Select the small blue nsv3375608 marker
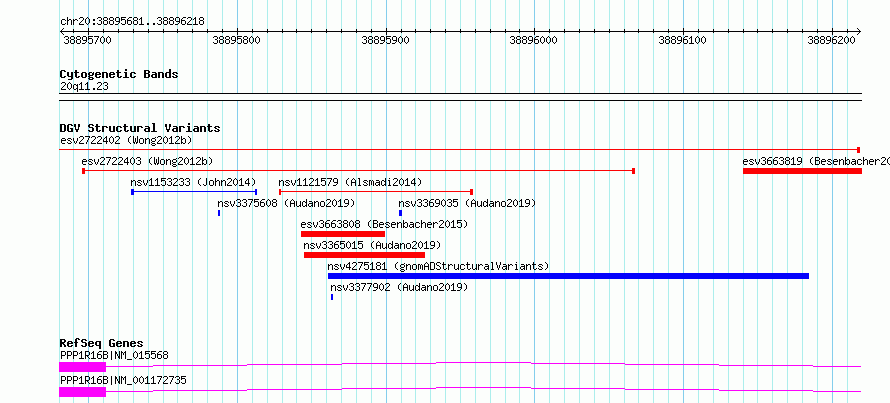The height and width of the screenshot is (403, 890). click(x=219, y=213)
